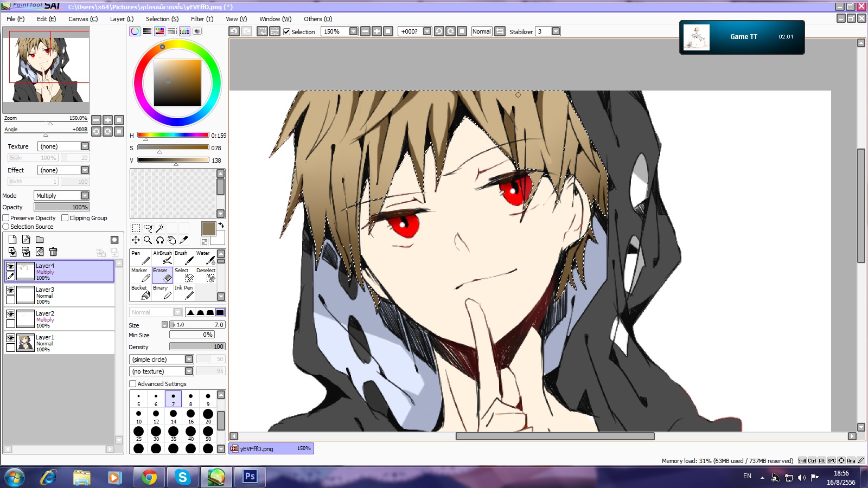Screen dimensions: 868x488
Task: Select the Selection Source radio button
Action: [x=6, y=227]
